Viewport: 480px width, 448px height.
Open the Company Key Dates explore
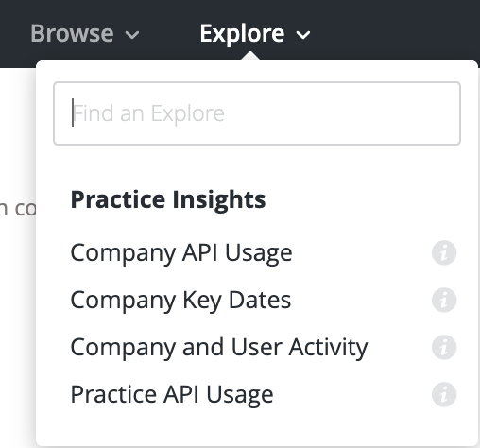180,301
